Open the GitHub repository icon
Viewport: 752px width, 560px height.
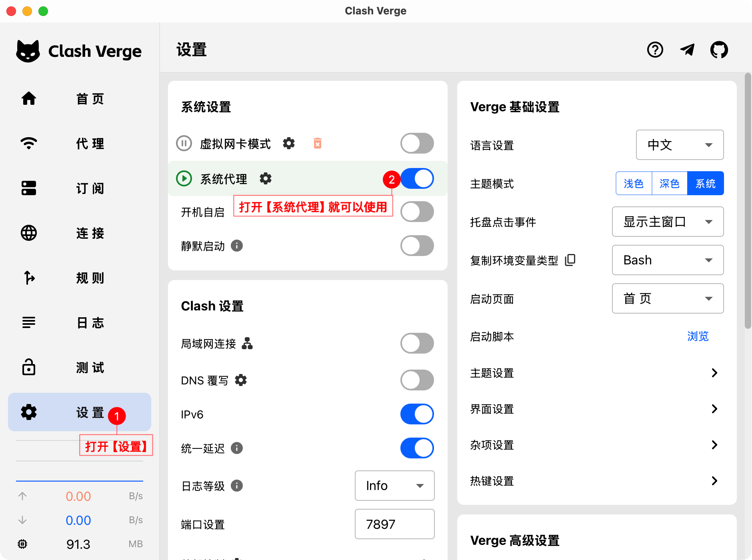click(x=719, y=50)
